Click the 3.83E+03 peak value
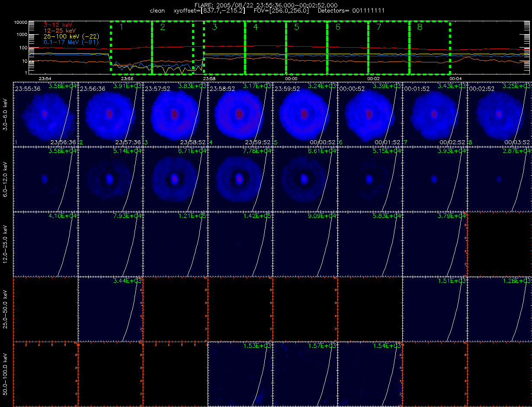This screenshot has width=532, height=407. pos(192,86)
